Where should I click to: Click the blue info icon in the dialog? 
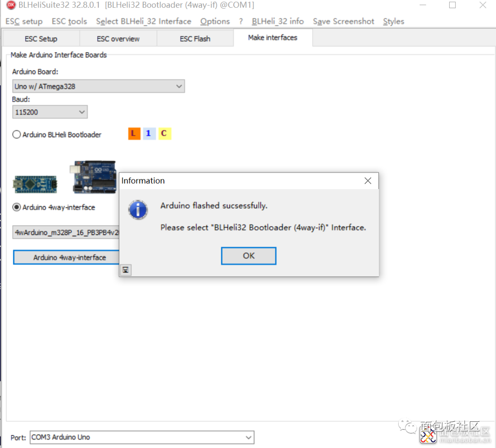(x=138, y=210)
